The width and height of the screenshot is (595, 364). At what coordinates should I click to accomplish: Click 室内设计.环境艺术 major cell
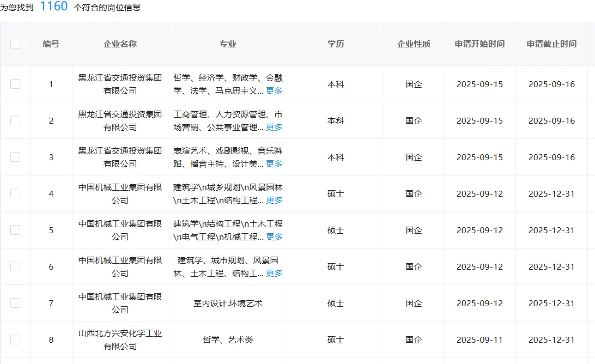(x=228, y=303)
